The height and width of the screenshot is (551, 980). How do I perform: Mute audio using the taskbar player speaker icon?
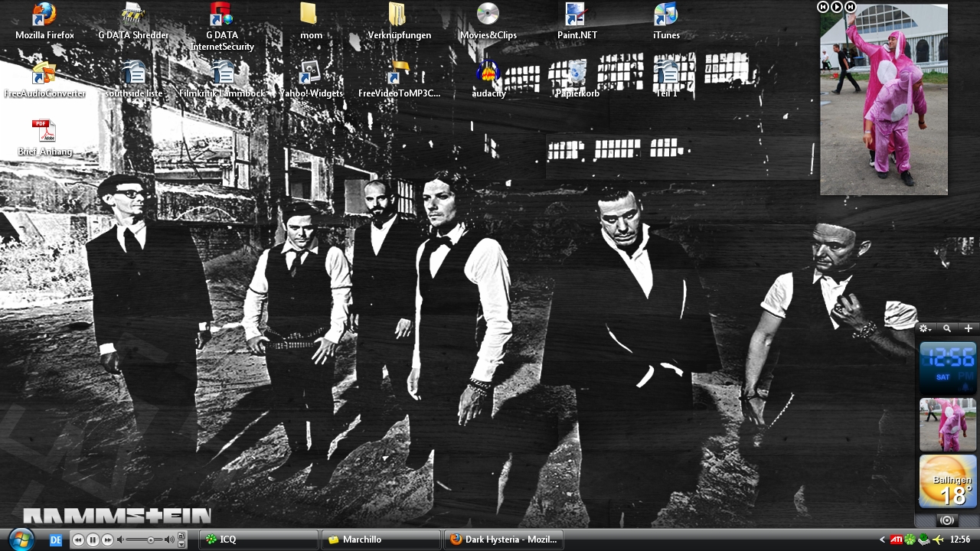(x=120, y=540)
